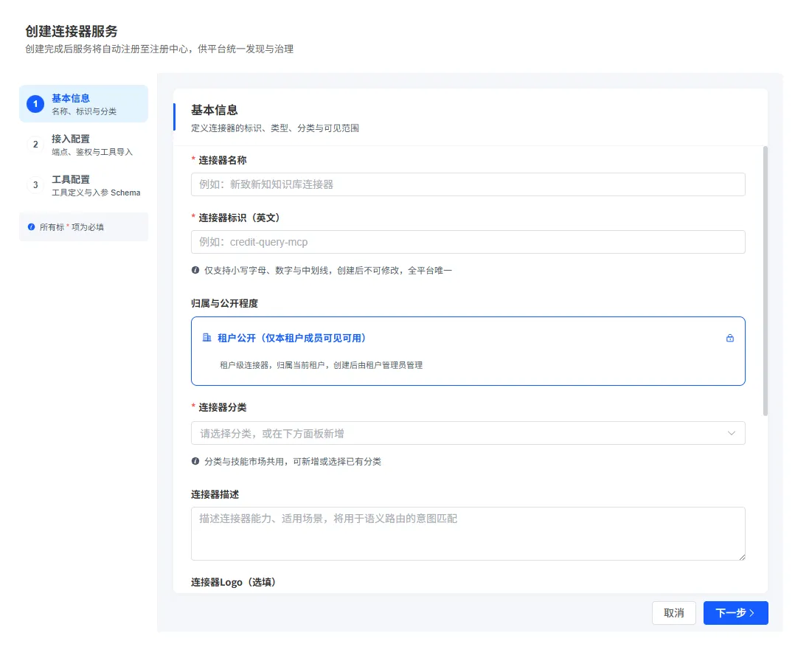Click step number 1 circle icon
The height and width of the screenshot is (672, 795).
pyautogui.click(x=35, y=104)
